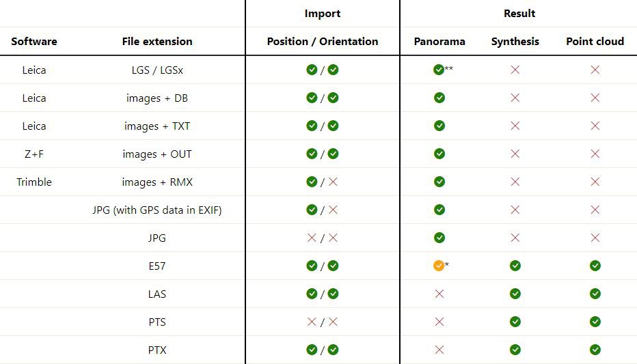Click the JPG (with GPS data in EXIF) cell
Image resolution: width=637 pixels, height=364 pixels.
click(x=157, y=210)
